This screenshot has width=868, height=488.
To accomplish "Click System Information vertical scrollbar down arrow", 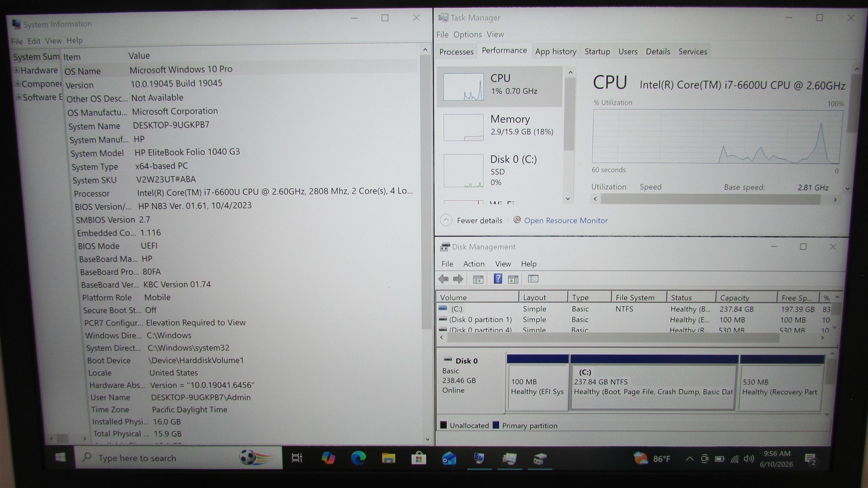I will [x=426, y=439].
